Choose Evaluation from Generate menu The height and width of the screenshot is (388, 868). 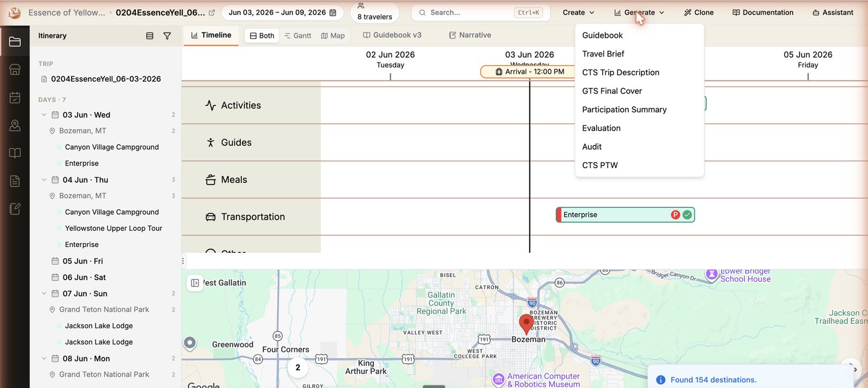tap(639, 128)
